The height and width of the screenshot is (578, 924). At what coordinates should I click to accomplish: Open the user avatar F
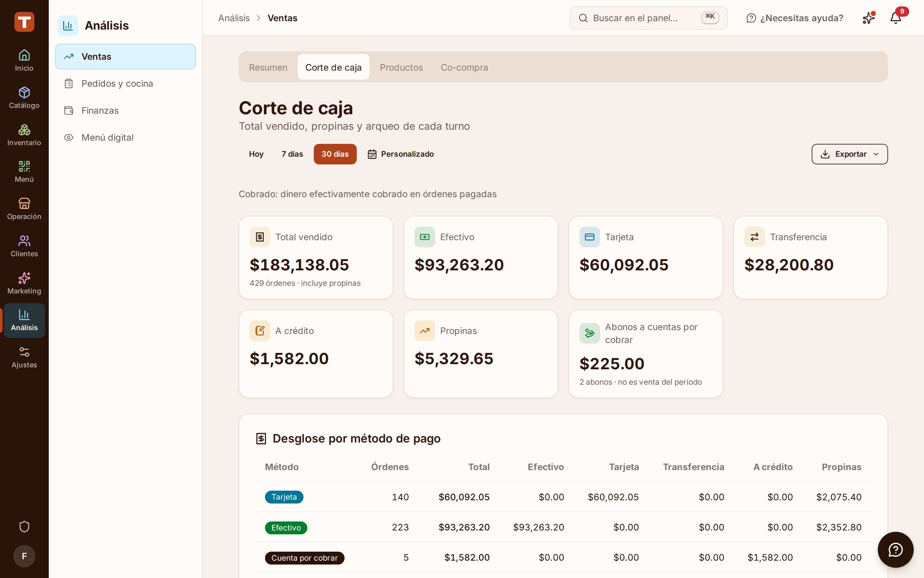pos(24,556)
